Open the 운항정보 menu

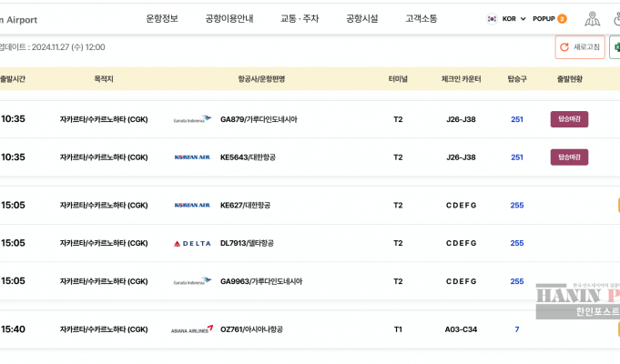coord(162,18)
